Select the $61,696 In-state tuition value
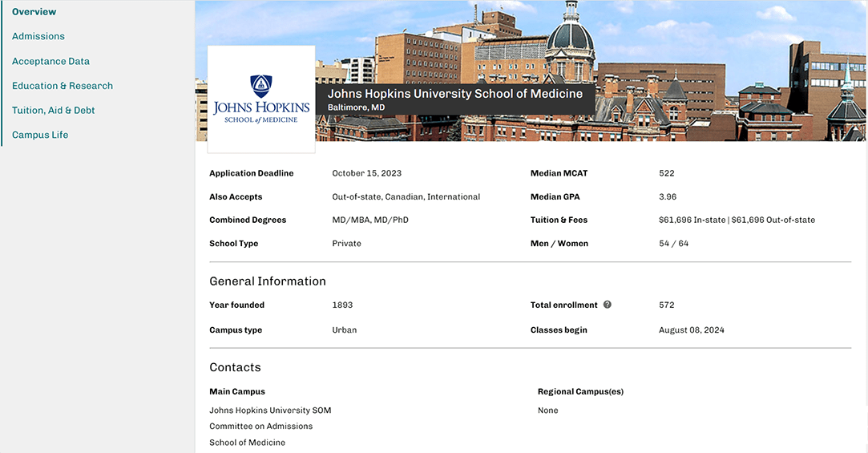 point(692,220)
